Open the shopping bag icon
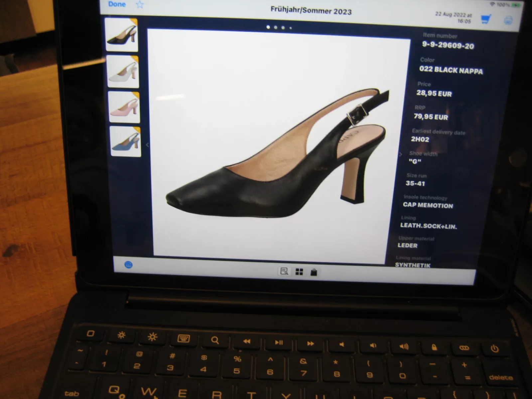Viewport: 532px width, 399px height. (314, 273)
